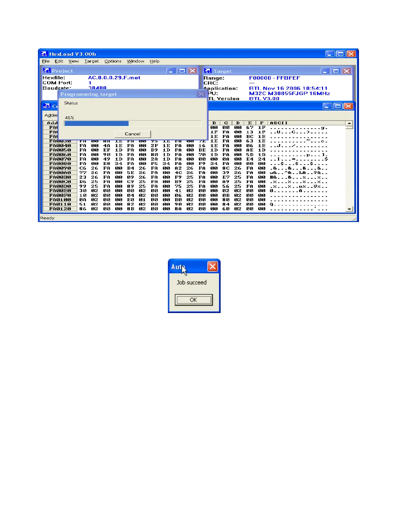Click the Target panel hex icon
This screenshot has height=532, width=411.
[208, 71]
